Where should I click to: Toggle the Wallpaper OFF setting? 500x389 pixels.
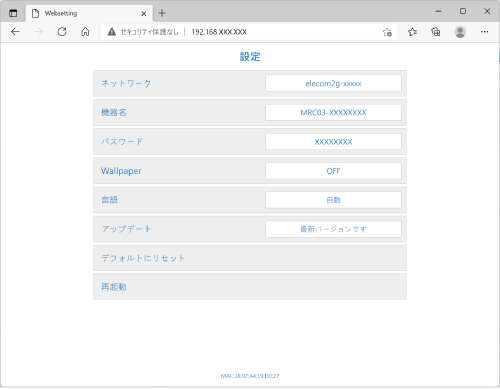(x=333, y=171)
